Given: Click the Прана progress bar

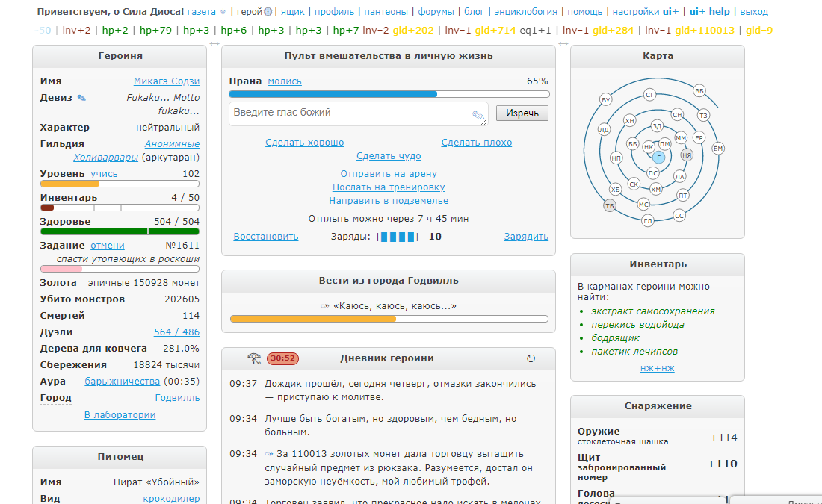Looking at the screenshot, I should (389, 94).
